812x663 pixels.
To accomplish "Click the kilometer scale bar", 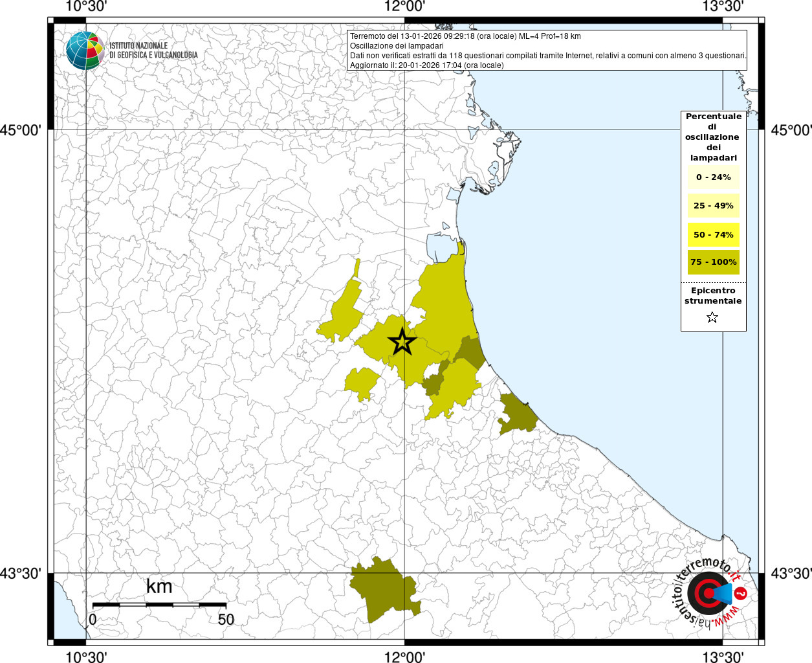I will pos(159,605).
